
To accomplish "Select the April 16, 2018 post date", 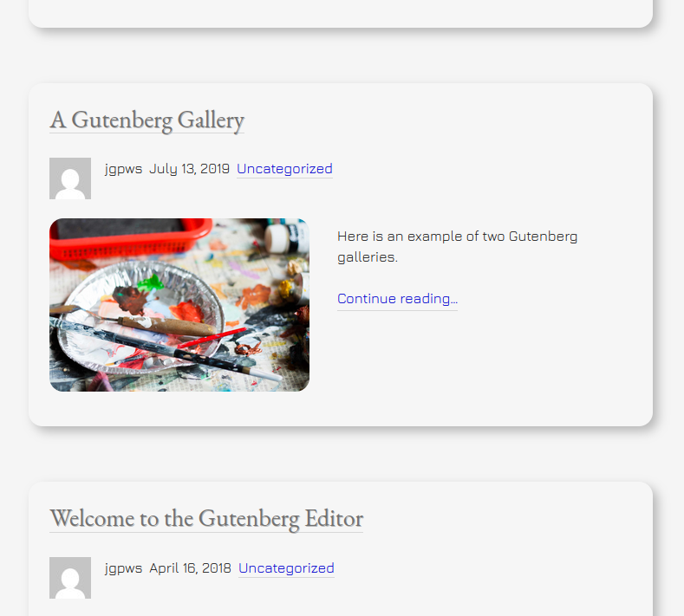I will coord(190,568).
